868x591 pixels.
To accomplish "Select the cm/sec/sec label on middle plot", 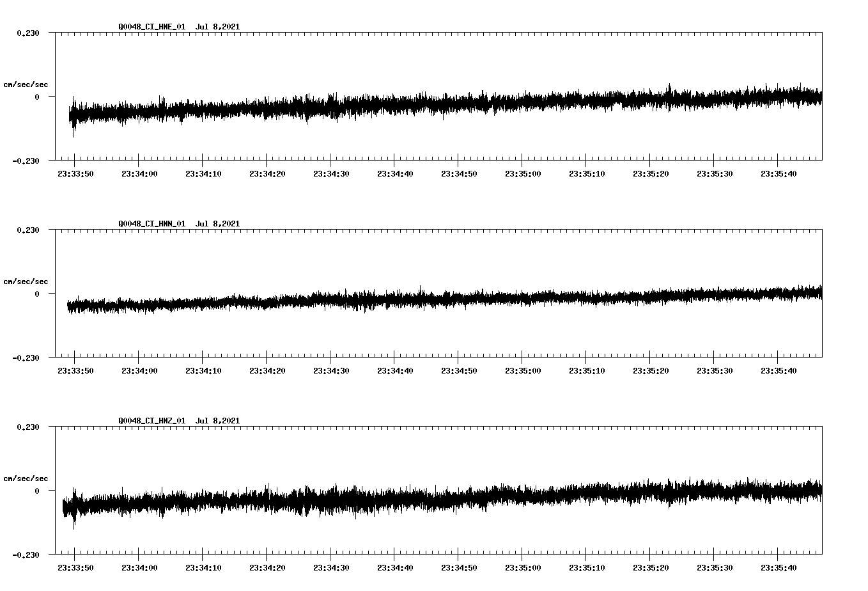I will pyautogui.click(x=26, y=280).
